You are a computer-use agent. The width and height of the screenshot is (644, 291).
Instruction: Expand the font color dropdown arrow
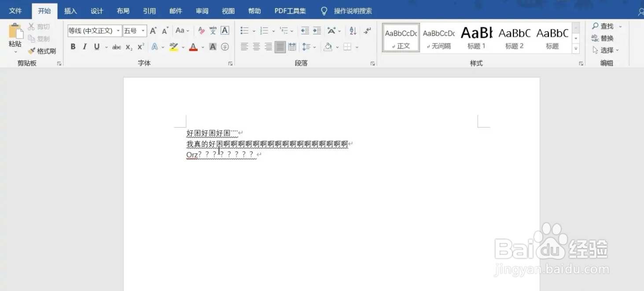(x=203, y=47)
